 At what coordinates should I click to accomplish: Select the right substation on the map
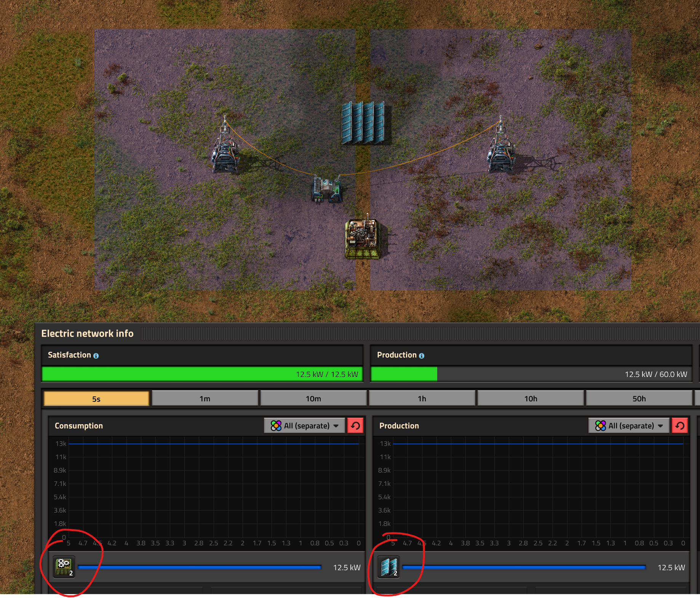(x=501, y=145)
